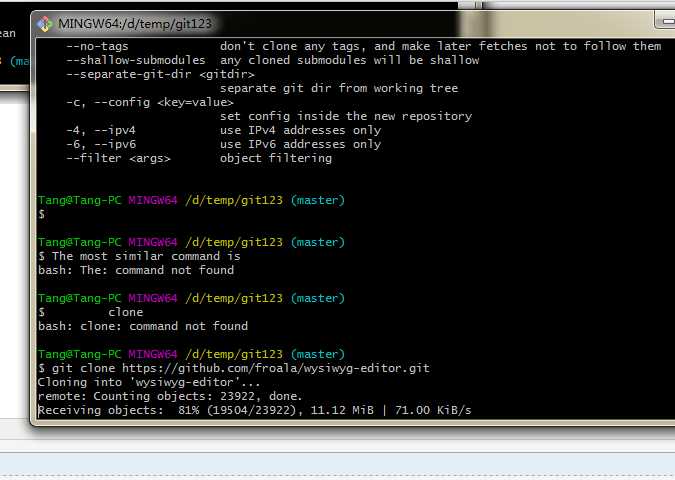Click 'any cloned submodules will be shallow' text

[x=349, y=60]
